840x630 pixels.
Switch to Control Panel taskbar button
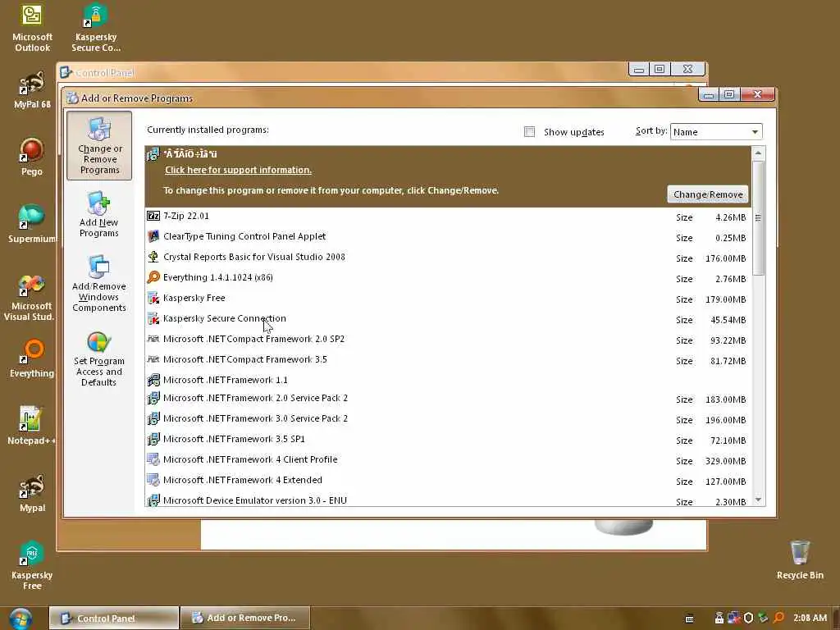pyautogui.click(x=113, y=619)
